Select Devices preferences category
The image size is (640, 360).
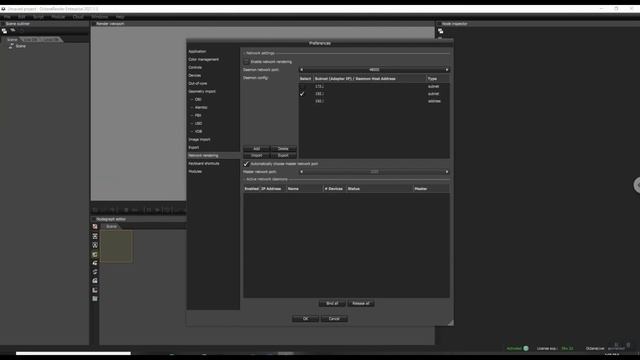195,76
